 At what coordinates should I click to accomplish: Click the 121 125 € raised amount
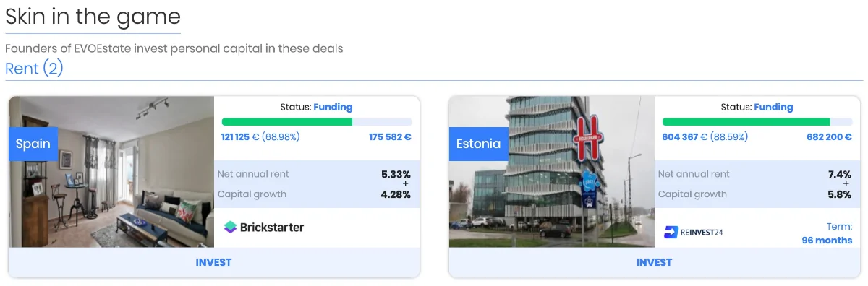point(240,136)
